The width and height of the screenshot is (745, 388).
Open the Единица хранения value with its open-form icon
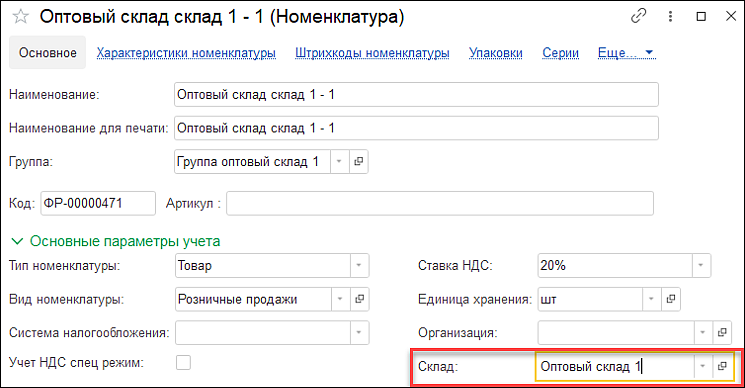click(x=670, y=299)
